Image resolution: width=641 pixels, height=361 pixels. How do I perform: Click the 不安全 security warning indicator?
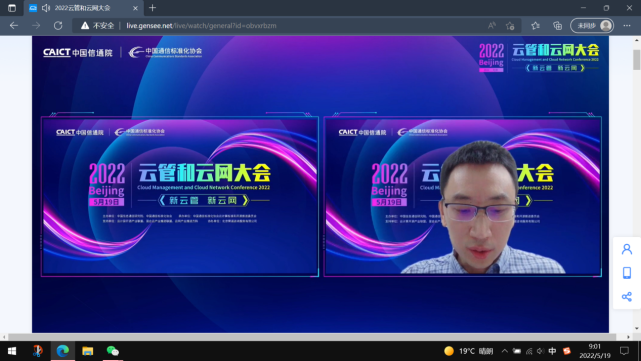coord(97,26)
